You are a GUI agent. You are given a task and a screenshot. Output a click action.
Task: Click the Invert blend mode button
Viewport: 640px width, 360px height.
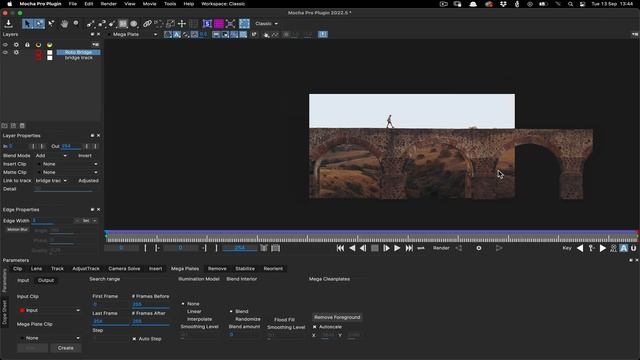pyautogui.click(x=85, y=156)
